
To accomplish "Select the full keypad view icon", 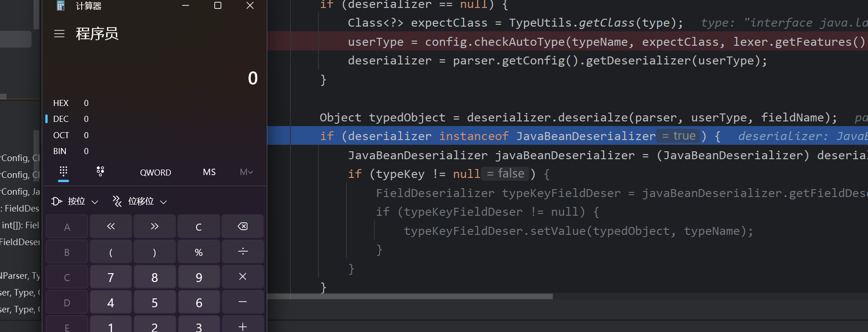I will 64,171.
